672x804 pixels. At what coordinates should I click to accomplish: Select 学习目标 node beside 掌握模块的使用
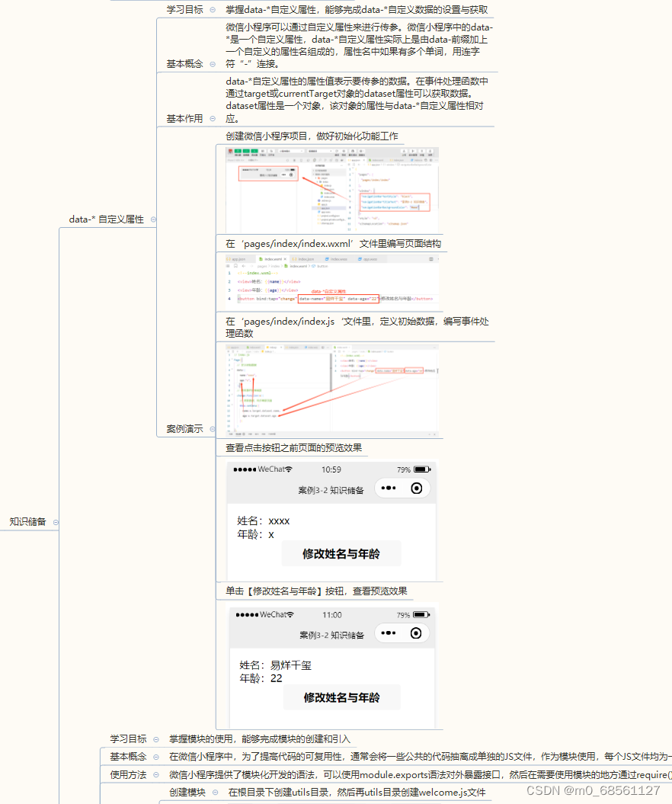coord(128,739)
